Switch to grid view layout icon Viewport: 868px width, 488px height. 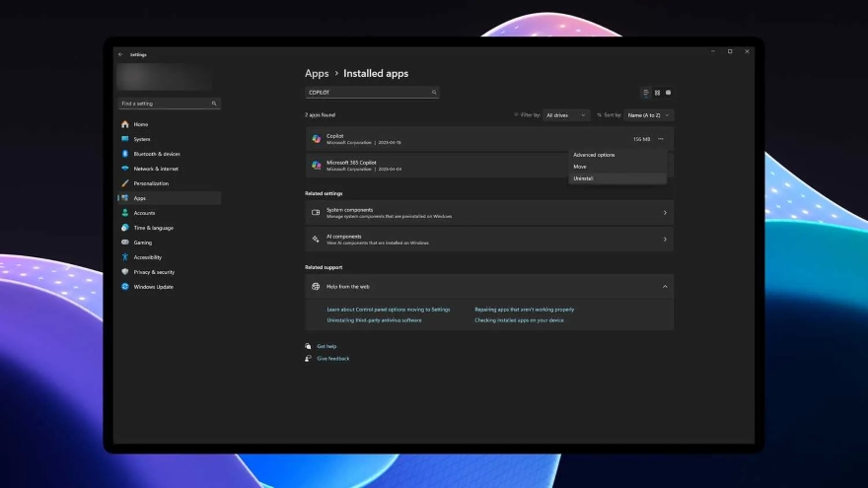(657, 93)
